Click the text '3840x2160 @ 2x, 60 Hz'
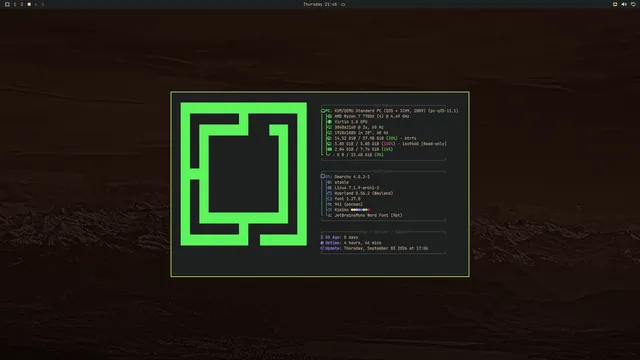The width and height of the screenshot is (640, 360). pyautogui.click(x=359, y=127)
